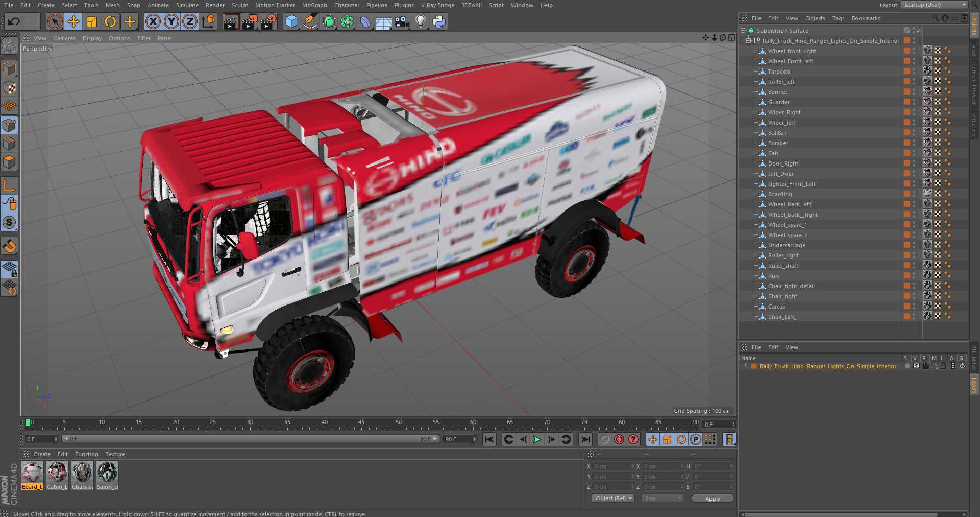Select the Live Selection tool
This screenshot has height=517, width=980.
coord(55,21)
